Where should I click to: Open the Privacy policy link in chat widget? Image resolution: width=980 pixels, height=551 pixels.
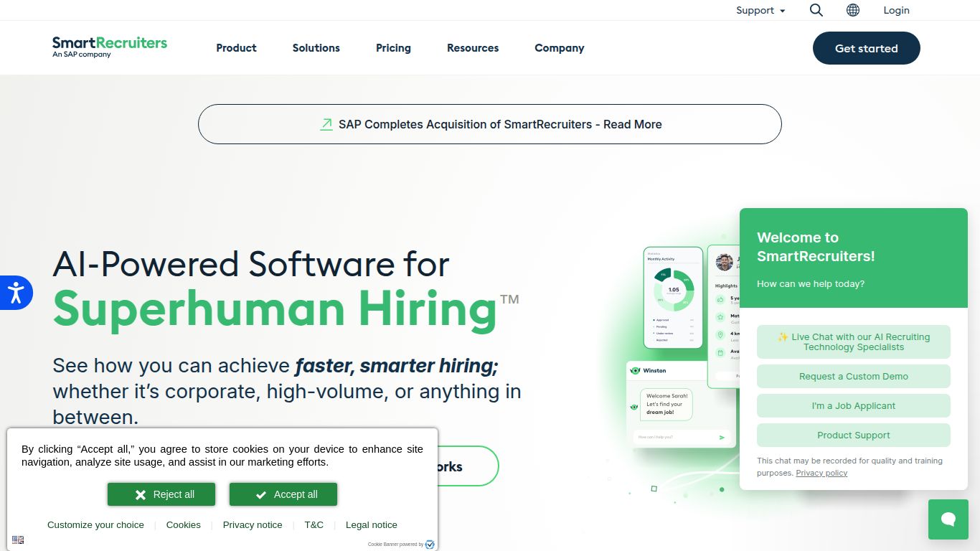click(821, 473)
